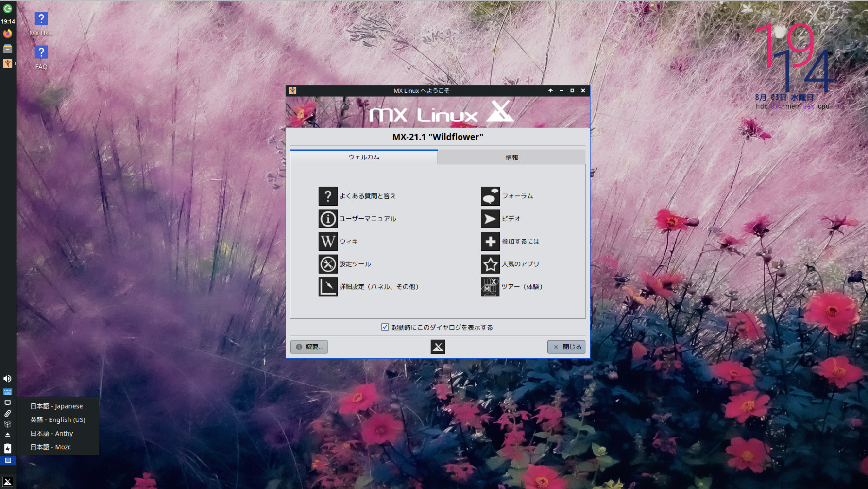This screenshot has width=868, height=489.
Task: Click the ユーザーマニュアル label
Action: (368, 219)
